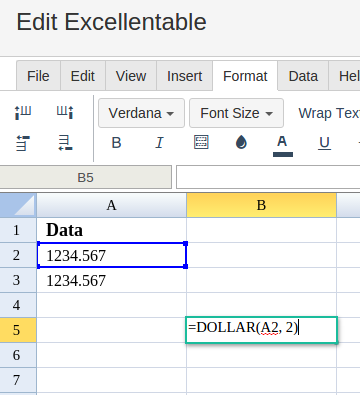This screenshot has height=395, width=360.
Task: Select column B header
Action: pos(261,205)
